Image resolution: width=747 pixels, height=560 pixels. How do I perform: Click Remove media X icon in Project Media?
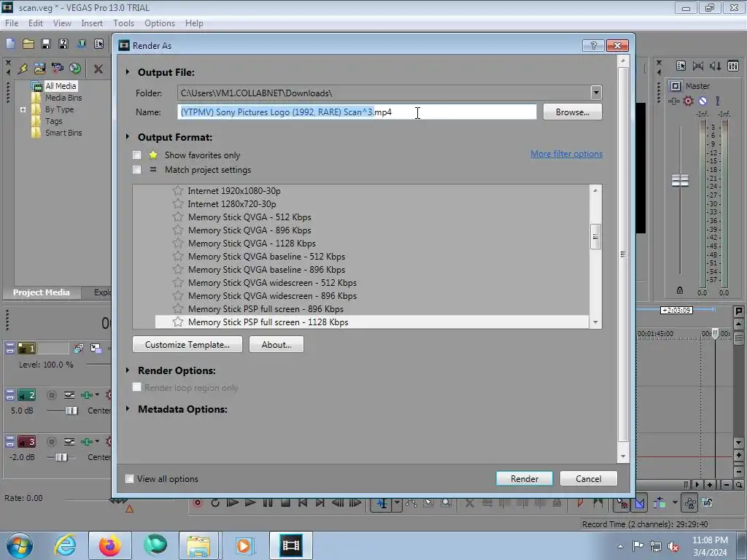point(98,69)
